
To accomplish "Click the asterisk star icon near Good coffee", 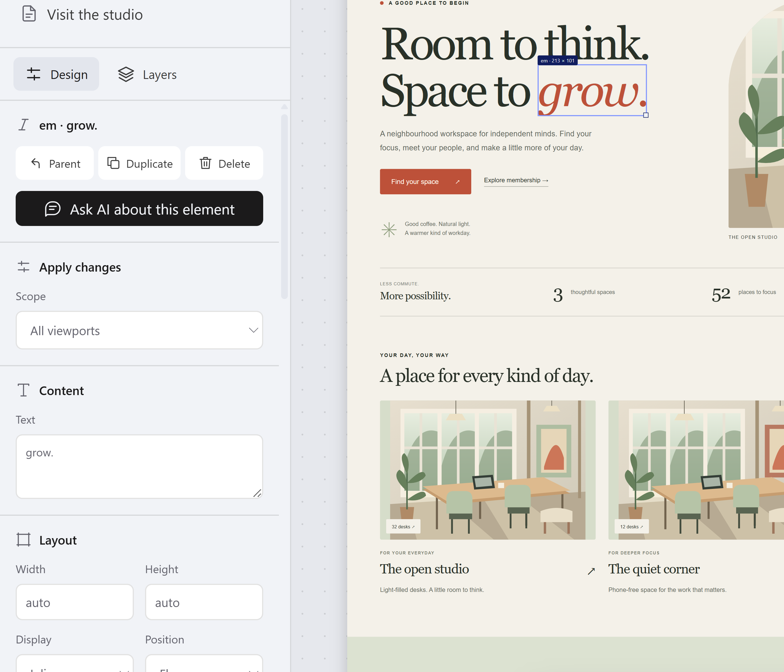I will (x=389, y=230).
